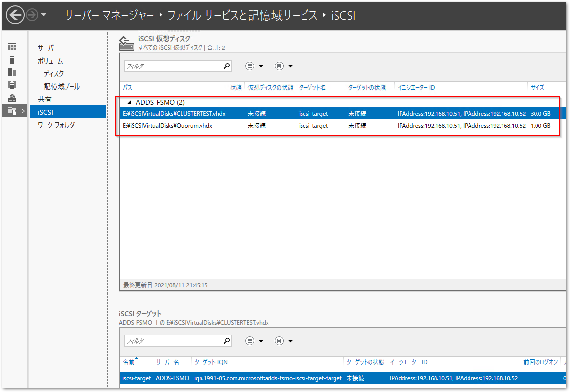Click the magnifier in the virtual disk filter box
This screenshot has height=392, width=570.
[x=226, y=65]
